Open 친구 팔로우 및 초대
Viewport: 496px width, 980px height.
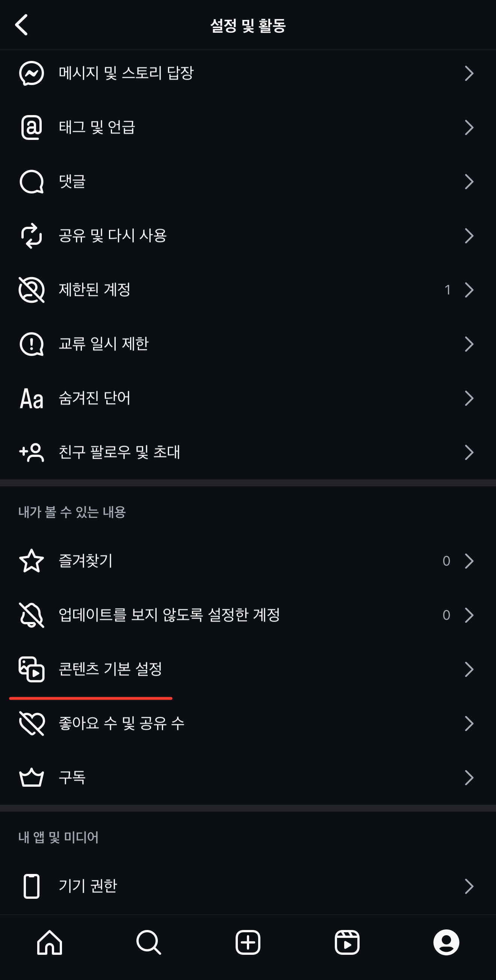[x=248, y=452]
